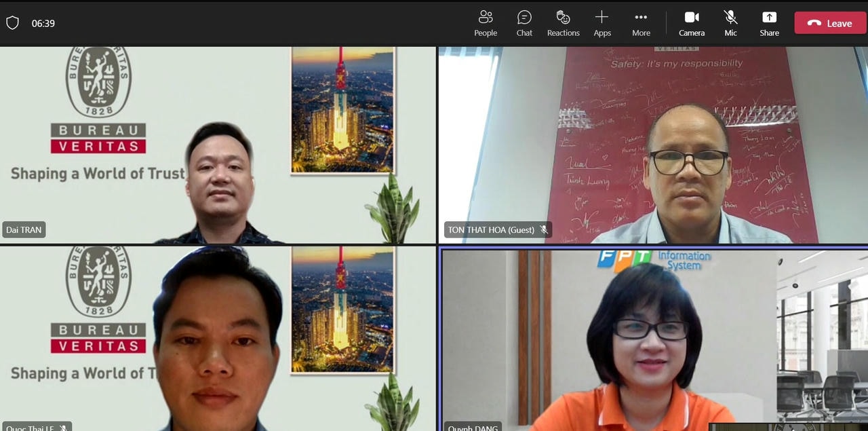
Task: Click the Apps plus icon
Action: click(601, 18)
